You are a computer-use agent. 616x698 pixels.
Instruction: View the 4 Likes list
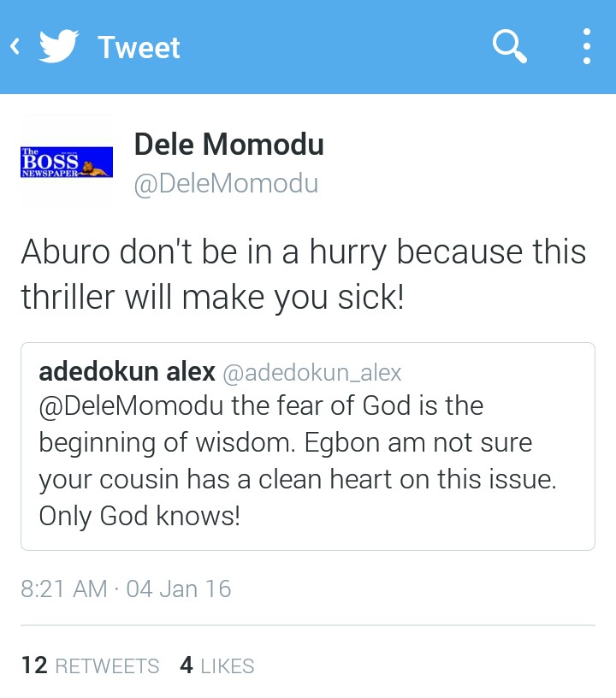216,665
